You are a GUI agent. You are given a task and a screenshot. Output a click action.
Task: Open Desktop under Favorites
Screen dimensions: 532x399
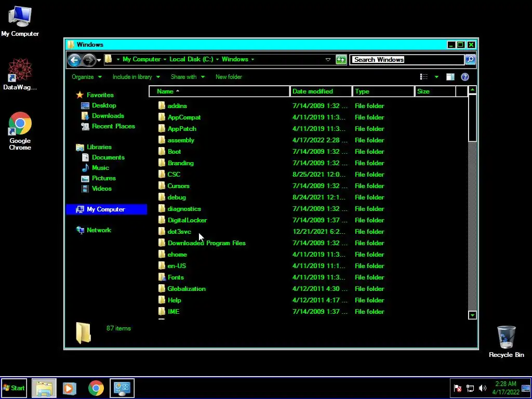click(99, 105)
